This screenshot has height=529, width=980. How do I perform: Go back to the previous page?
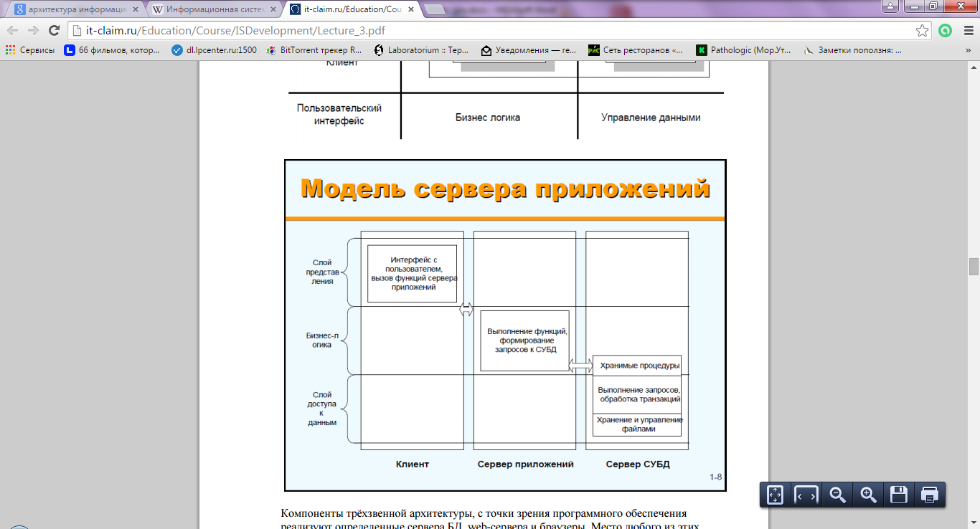pos(13,31)
